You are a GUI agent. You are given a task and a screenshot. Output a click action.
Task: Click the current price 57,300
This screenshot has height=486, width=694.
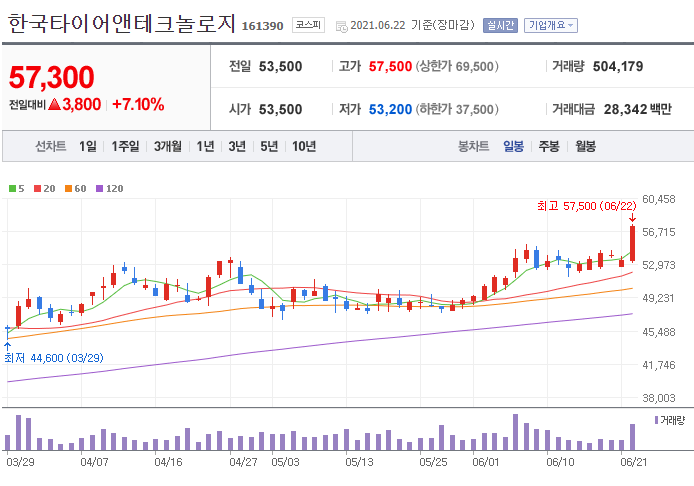pos(51,77)
